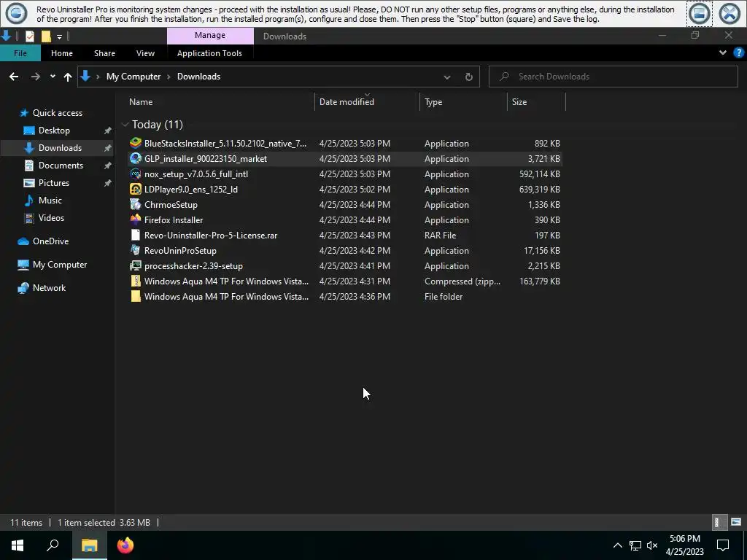The width and height of the screenshot is (747, 560).
Task: Collapse the Today (11) group
Action: tap(125, 124)
